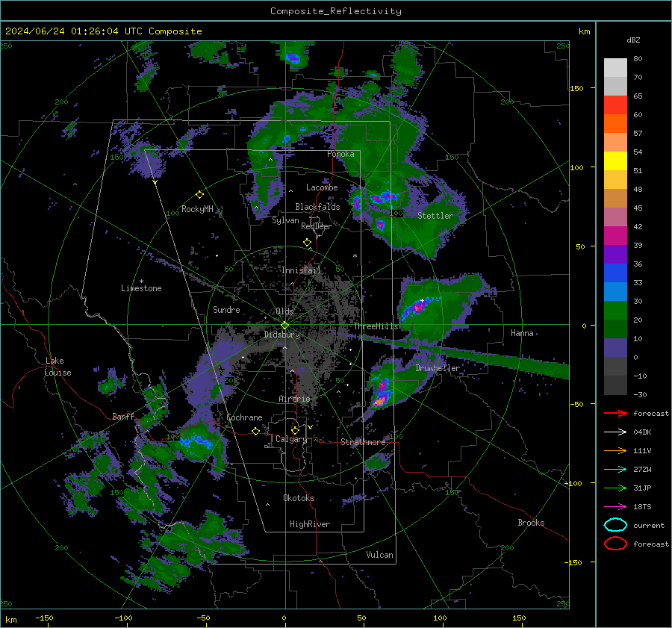Screen dimensions: 672x628
Task: Click the Strathmore town label
Action: tap(363, 442)
